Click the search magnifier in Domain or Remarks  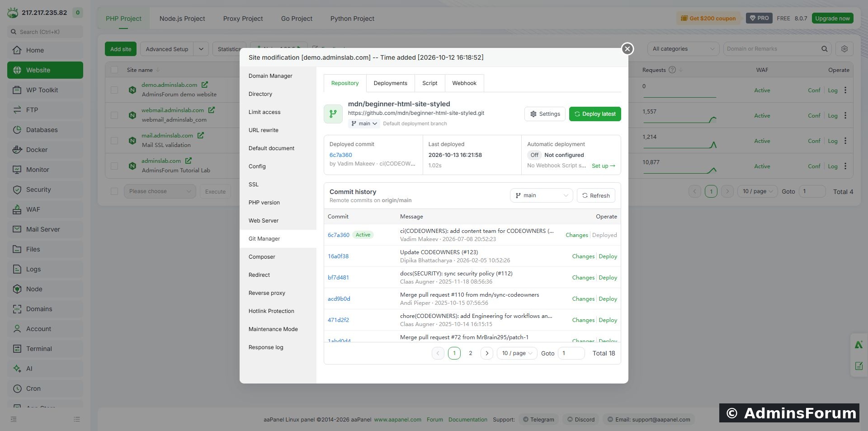825,49
